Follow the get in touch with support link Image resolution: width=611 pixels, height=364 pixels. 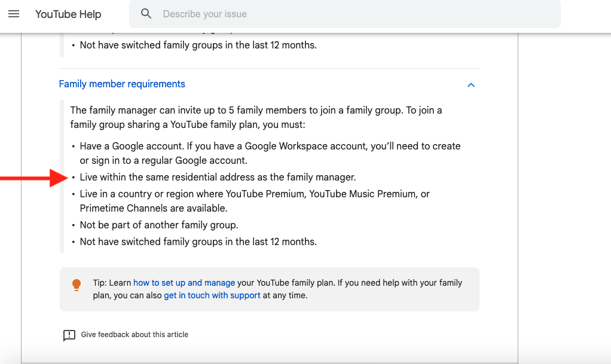[212, 295]
